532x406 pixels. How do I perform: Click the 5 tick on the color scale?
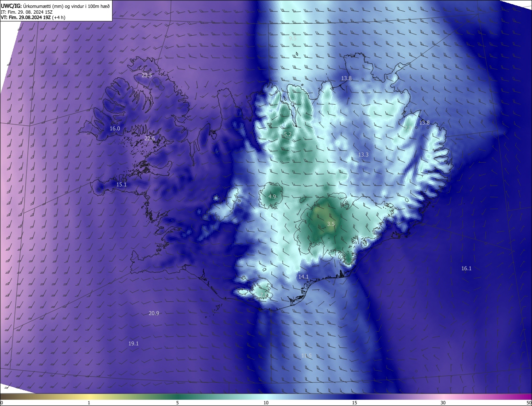coord(177,403)
